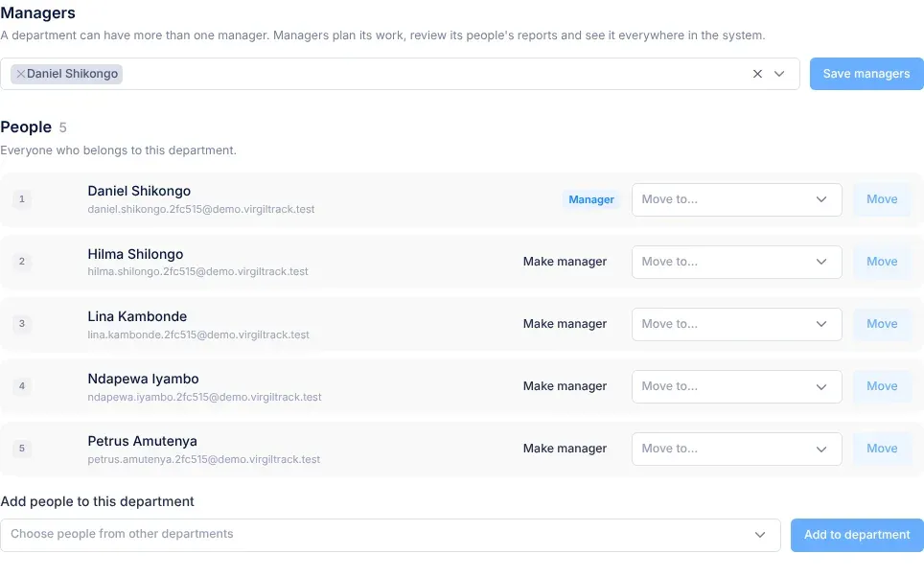
Task: Expand the managers selection dropdown
Action: [x=779, y=74]
